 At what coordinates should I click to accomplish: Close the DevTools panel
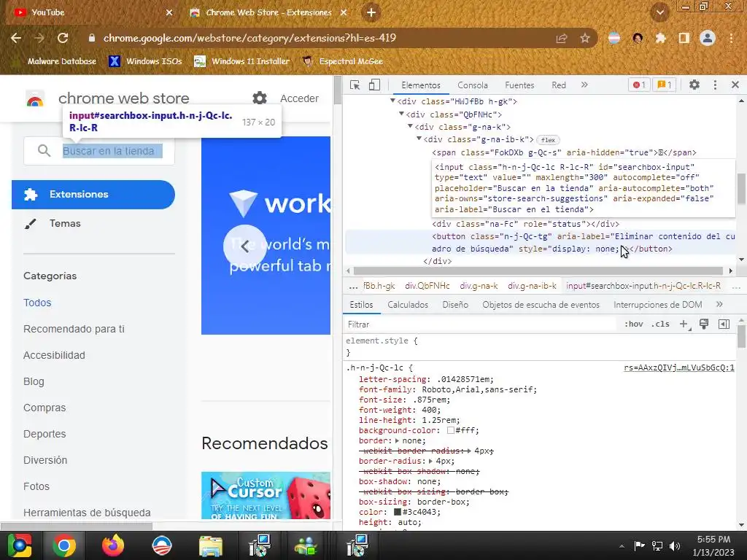(x=735, y=85)
